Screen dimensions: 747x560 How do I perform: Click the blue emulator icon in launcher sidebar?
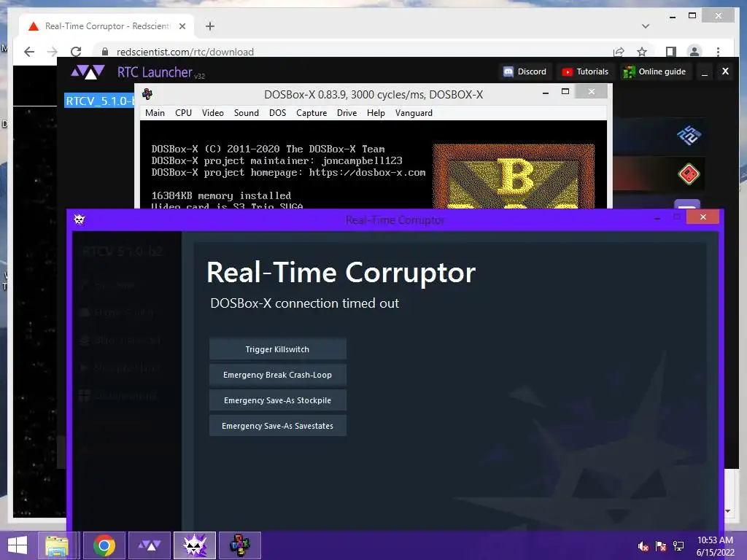pos(689,136)
